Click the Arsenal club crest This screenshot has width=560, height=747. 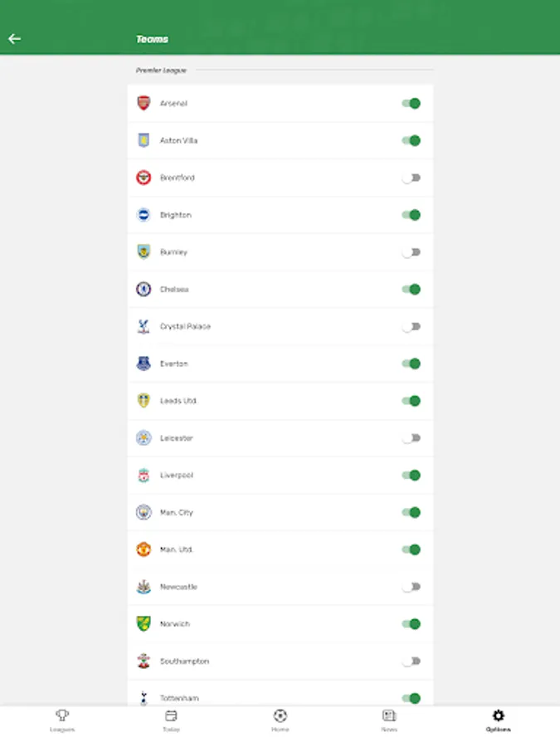(144, 103)
